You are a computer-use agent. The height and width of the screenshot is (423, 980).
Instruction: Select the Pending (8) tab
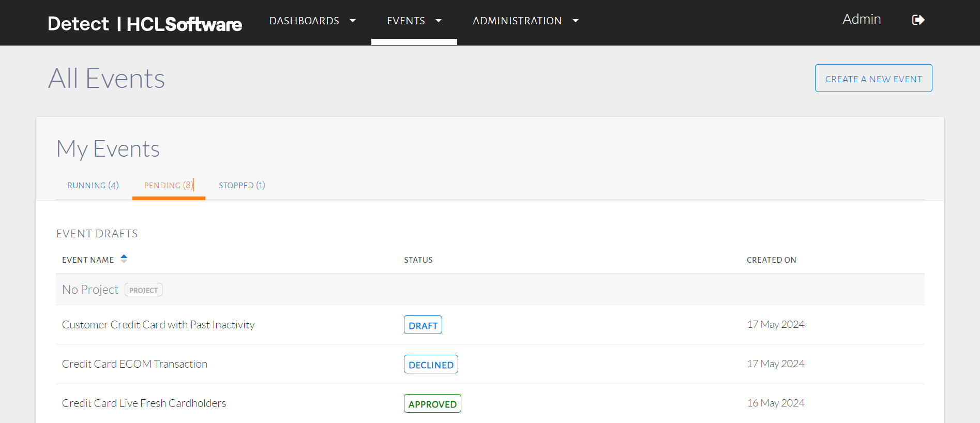[169, 186]
